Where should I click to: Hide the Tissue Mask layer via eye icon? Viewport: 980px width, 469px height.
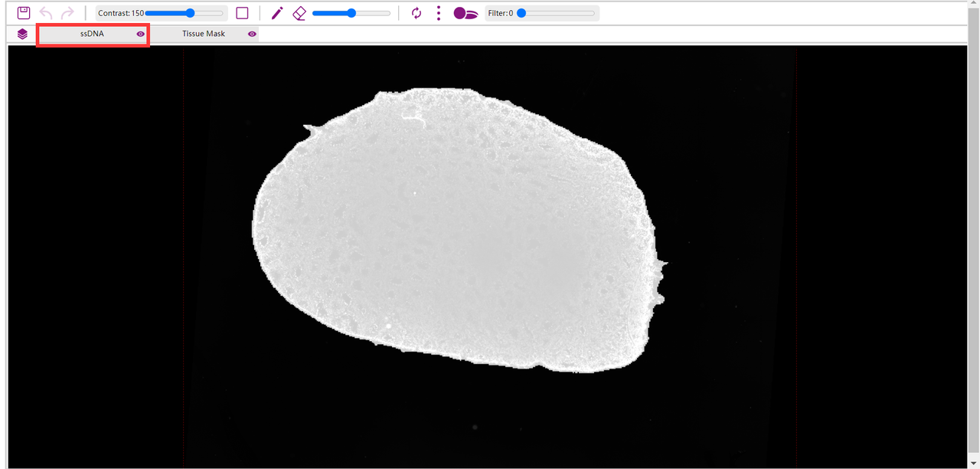[252, 34]
